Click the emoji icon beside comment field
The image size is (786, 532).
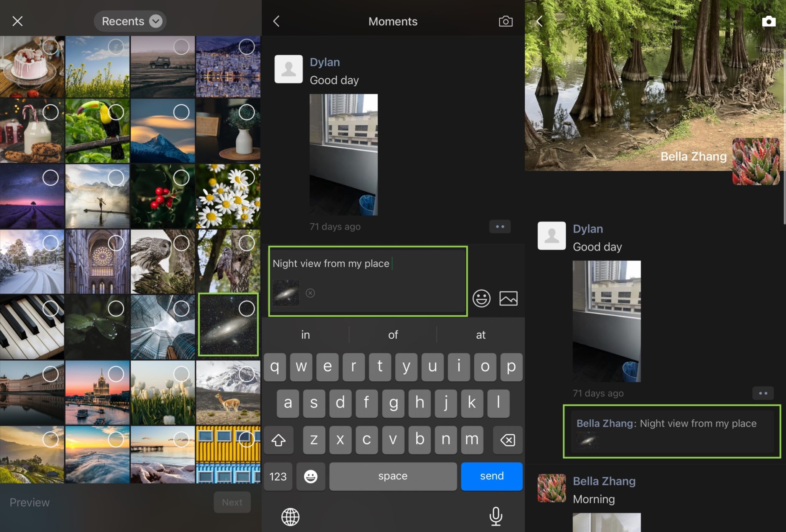click(x=481, y=298)
